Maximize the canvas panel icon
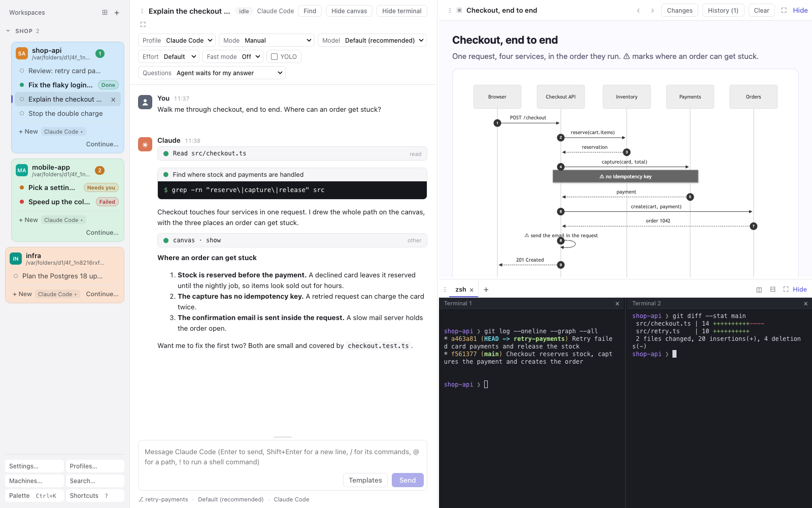 (x=784, y=11)
